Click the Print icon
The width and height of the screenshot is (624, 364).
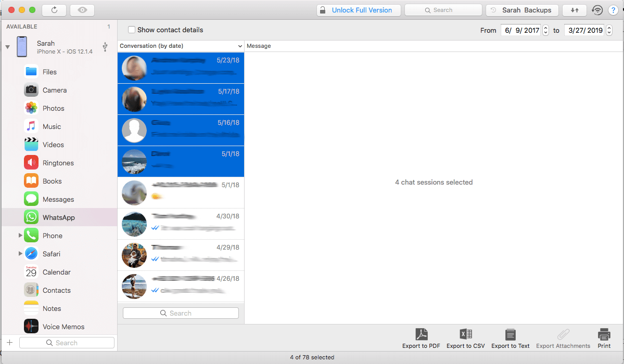tap(604, 334)
